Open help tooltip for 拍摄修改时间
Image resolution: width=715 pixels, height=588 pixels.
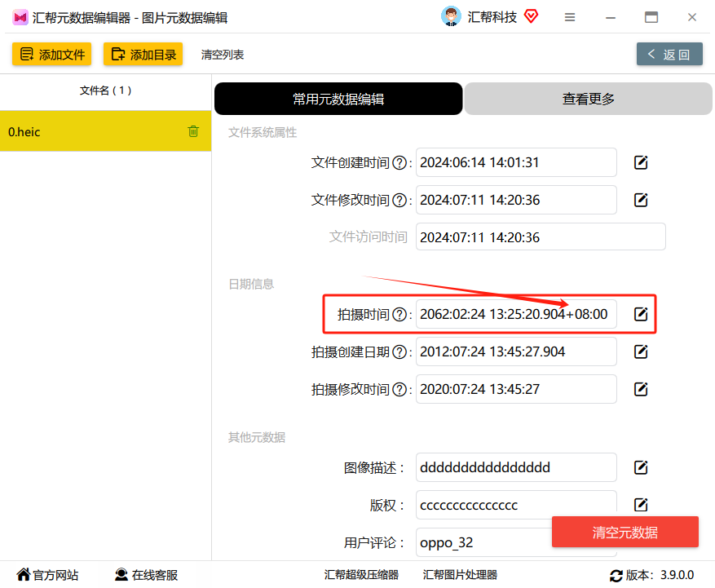[x=399, y=390]
